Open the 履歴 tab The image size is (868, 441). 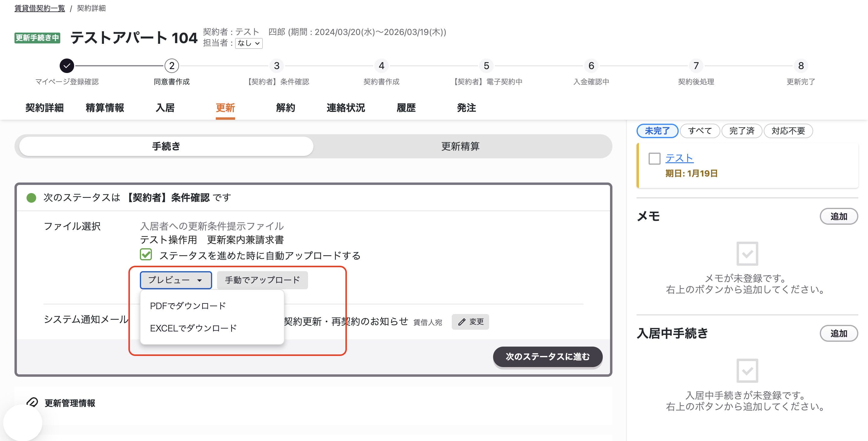406,108
